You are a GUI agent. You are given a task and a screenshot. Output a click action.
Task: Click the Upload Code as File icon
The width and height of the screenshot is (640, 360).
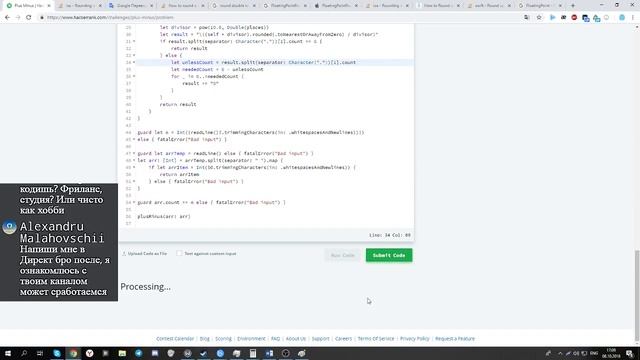point(124,253)
